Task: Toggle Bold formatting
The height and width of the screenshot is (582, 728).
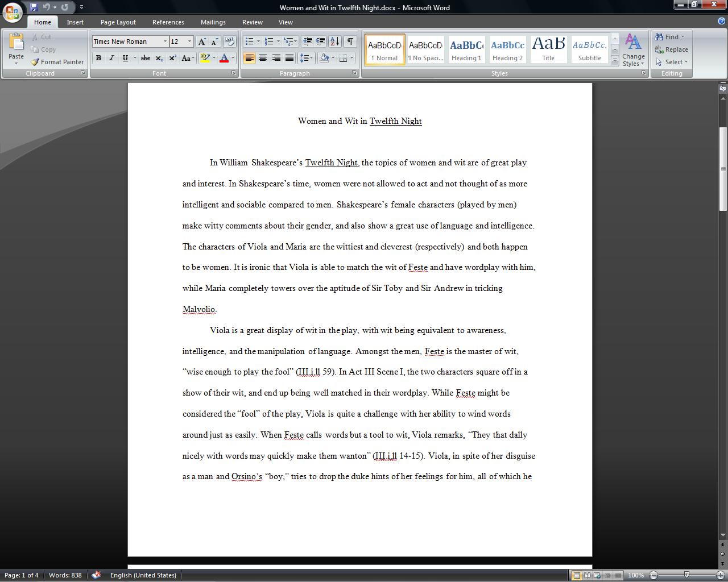Action: tap(98, 58)
